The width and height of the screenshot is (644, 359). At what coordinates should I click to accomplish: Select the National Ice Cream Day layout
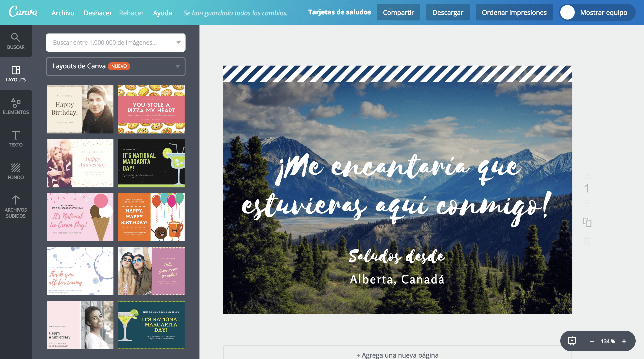pyautogui.click(x=80, y=217)
